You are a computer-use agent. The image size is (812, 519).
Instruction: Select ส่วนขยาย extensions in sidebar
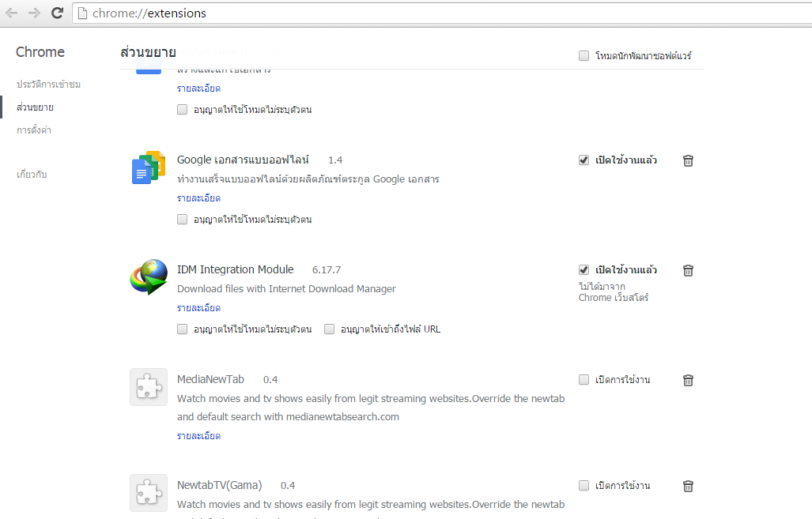click(x=35, y=107)
